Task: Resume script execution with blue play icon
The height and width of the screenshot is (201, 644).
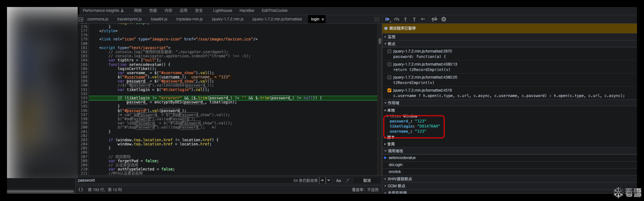Action: pyautogui.click(x=387, y=19)
